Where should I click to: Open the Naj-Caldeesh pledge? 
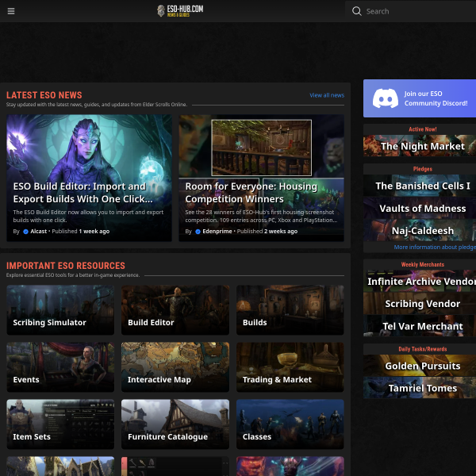point(420,231)
